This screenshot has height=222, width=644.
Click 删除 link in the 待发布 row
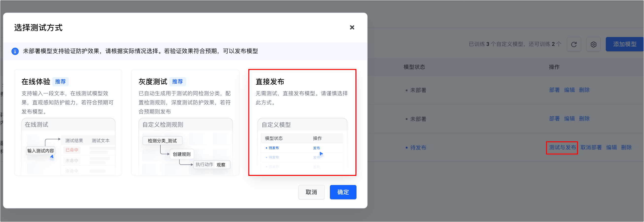click(626, 148)
